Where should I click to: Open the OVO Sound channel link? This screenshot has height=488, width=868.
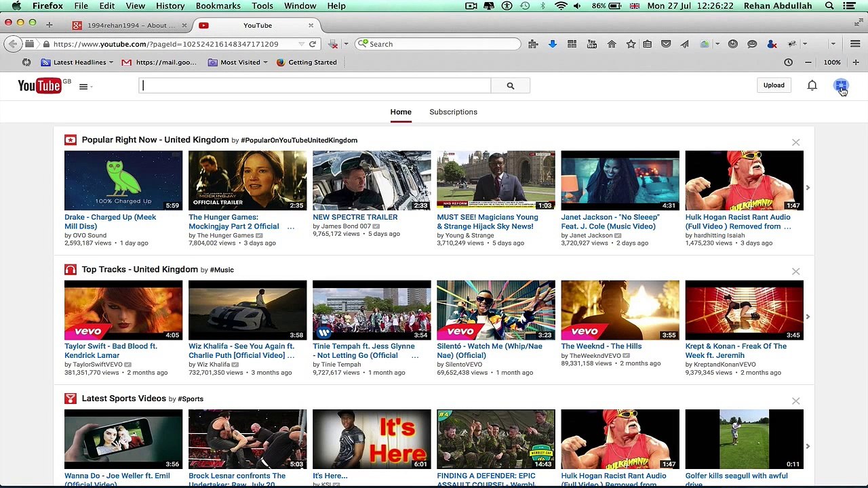click(x=89, y=235)
